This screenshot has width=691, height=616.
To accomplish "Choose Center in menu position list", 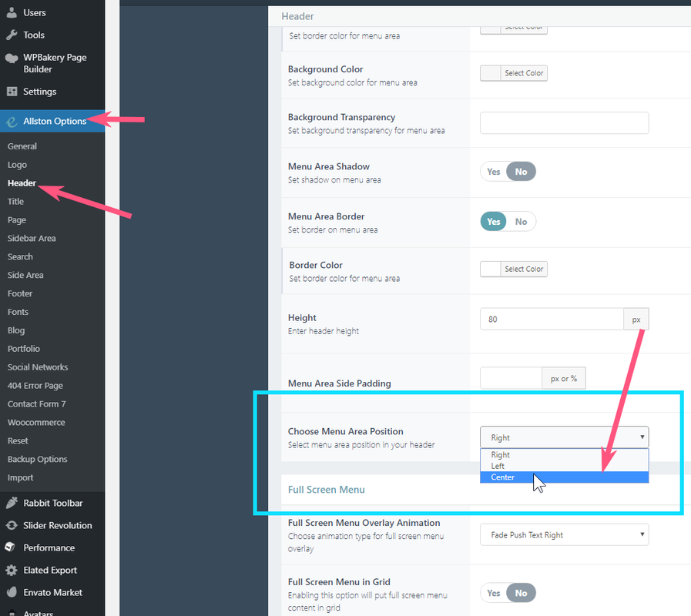I will [x=564, y=477].
